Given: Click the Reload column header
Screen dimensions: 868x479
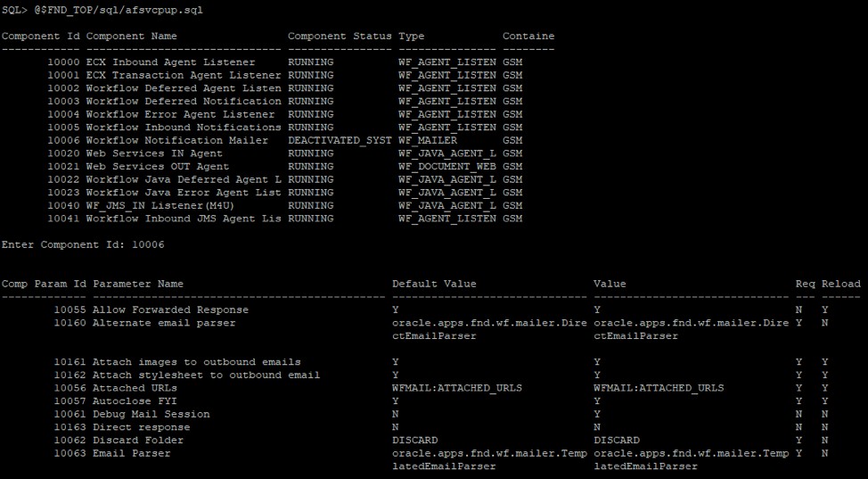Looking at the screenshot, I should click(840, 284).
